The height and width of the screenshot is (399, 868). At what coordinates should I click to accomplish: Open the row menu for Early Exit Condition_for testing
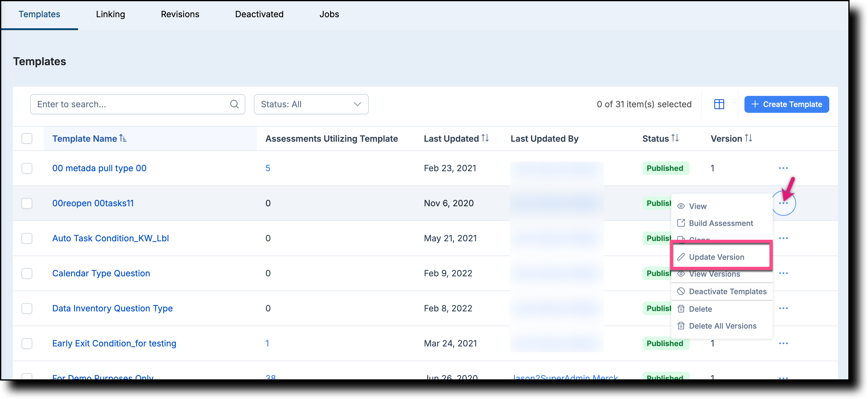pyautogui.click(x=783, y=343)
